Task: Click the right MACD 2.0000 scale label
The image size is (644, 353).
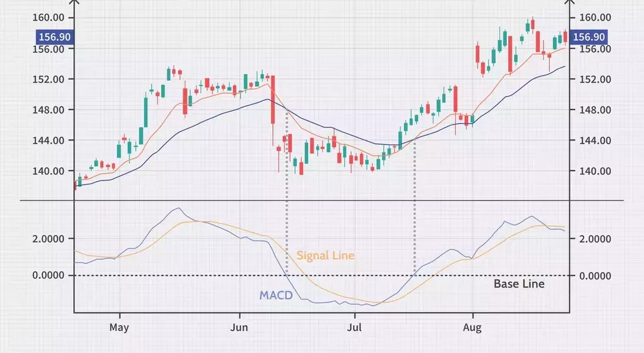Action: tap(595, 239)
